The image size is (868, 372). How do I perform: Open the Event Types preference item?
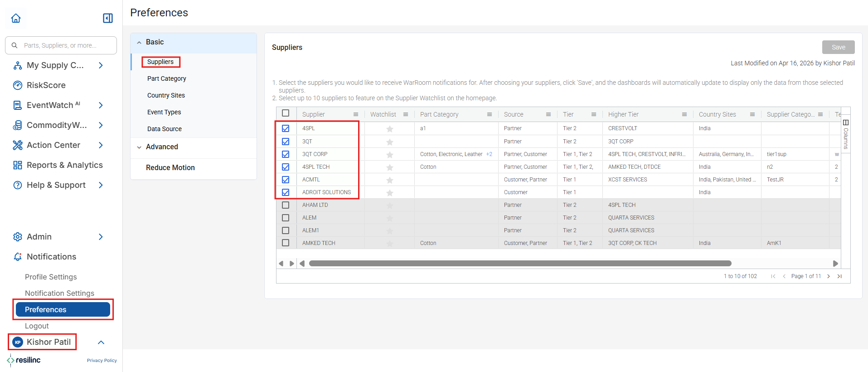[164, 112]
